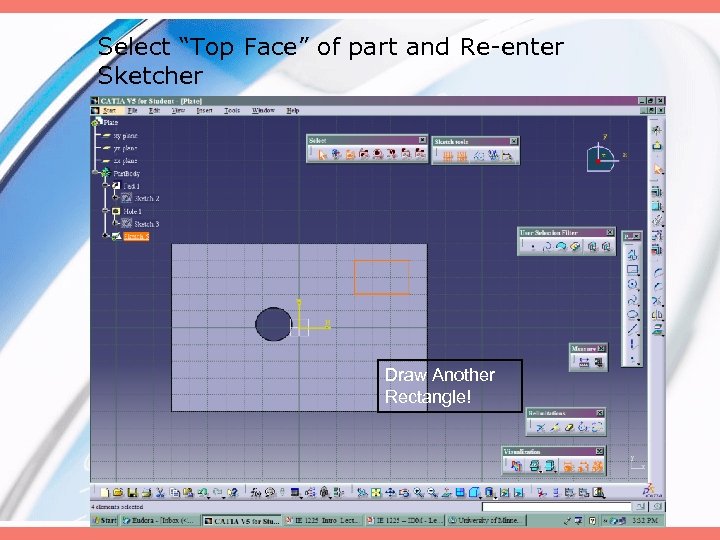
Task: Click the Fit All In icon
Action: click(x=376, y=493)
